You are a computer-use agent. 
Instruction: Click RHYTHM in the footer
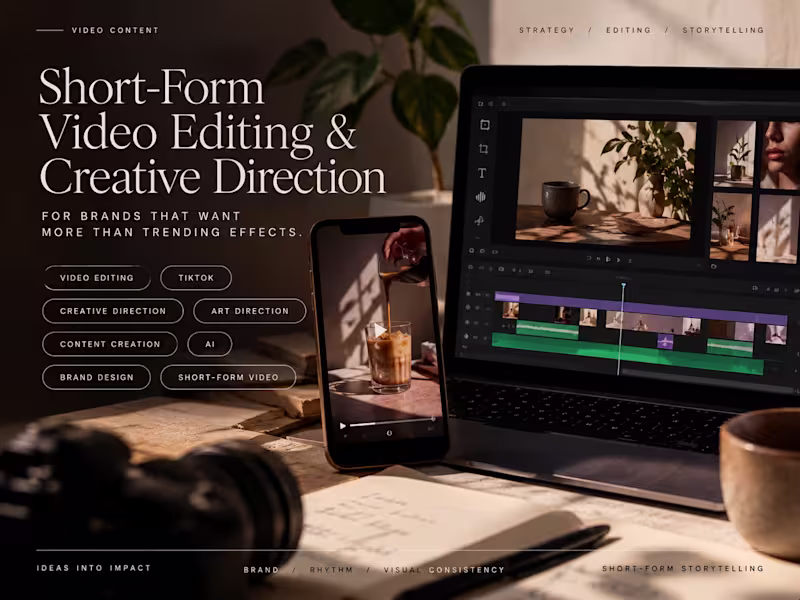(331, 570)
